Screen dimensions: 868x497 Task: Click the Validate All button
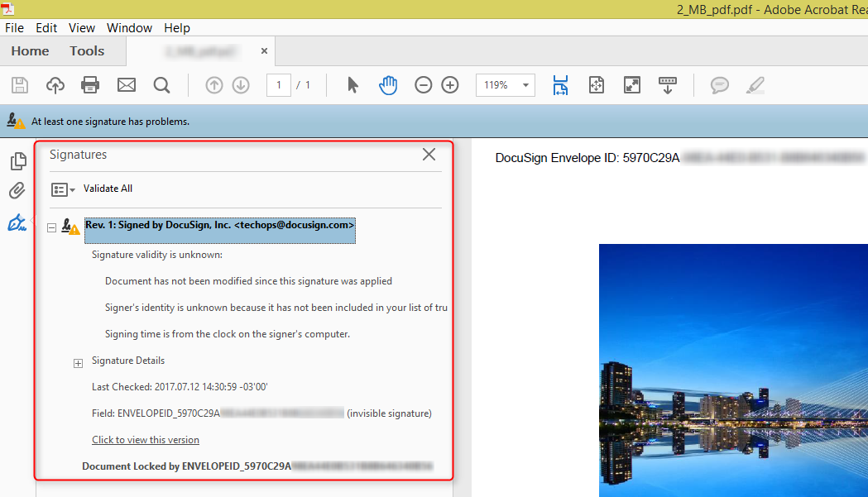[108, 189]
